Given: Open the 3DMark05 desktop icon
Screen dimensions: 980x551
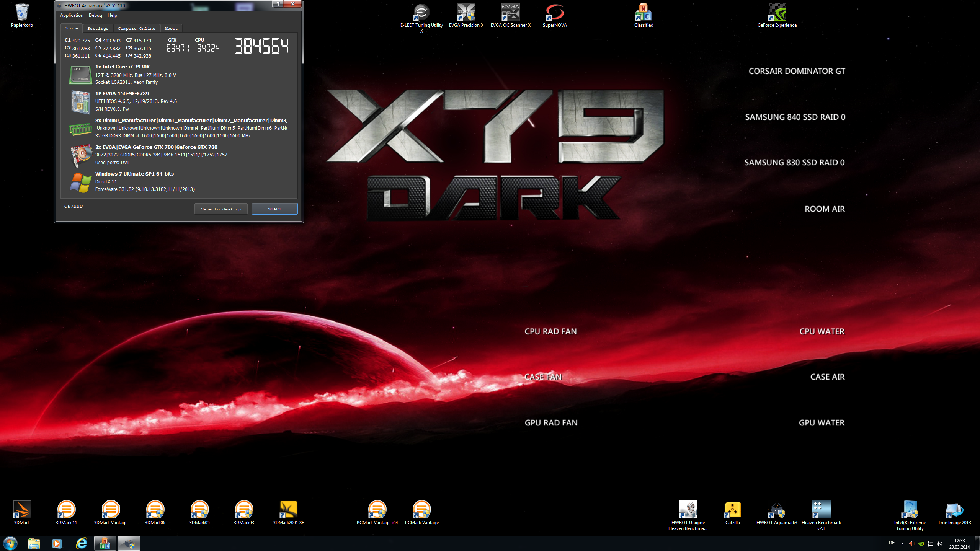Looking at the screenshot, I should tap(199, 513).
